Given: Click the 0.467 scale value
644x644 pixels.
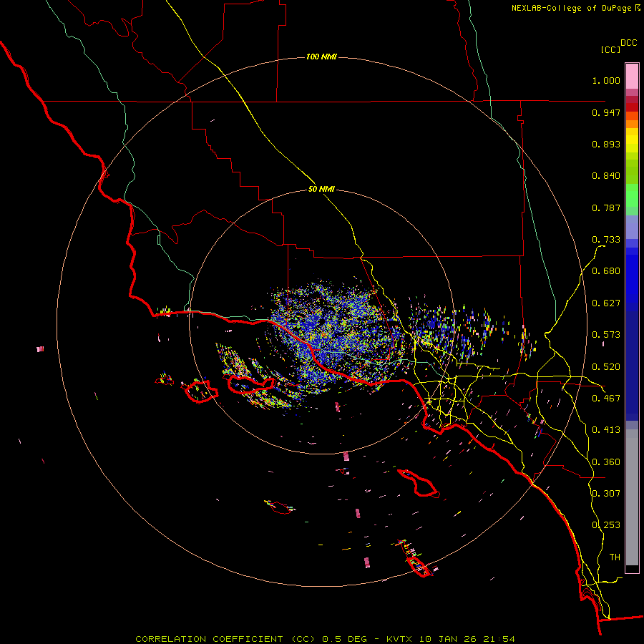Looking at the screenshot, I should 606,399.
